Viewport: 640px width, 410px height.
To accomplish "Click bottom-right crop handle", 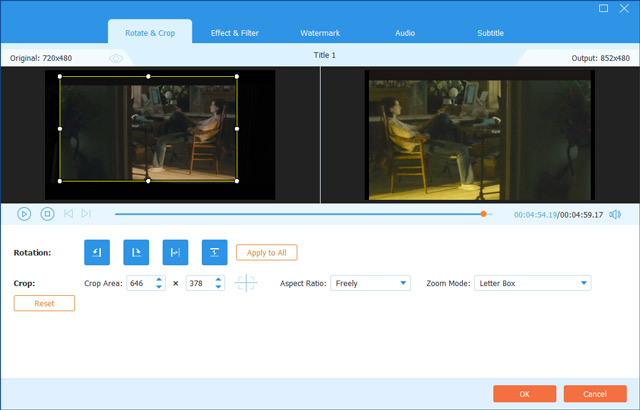I will point(237,181).
